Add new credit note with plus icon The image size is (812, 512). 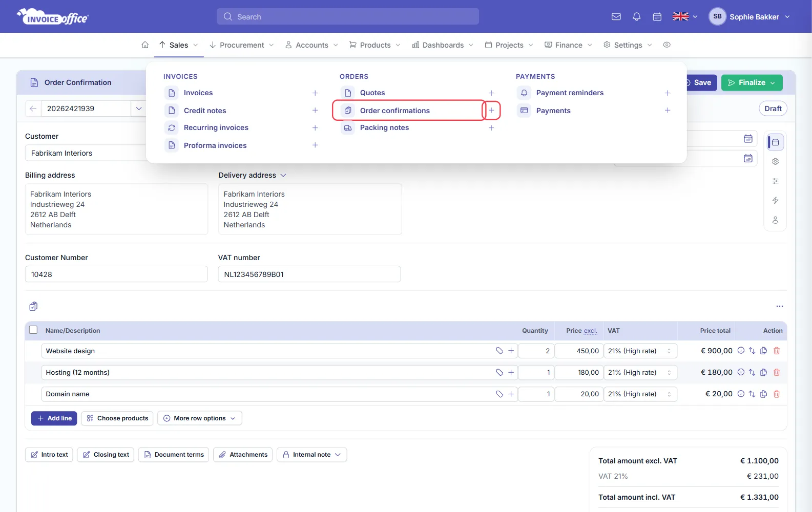[x=315, y=111]
